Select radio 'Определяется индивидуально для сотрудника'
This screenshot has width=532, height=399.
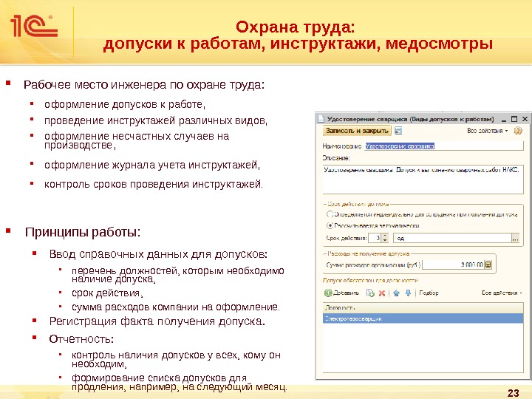(330, 214)
